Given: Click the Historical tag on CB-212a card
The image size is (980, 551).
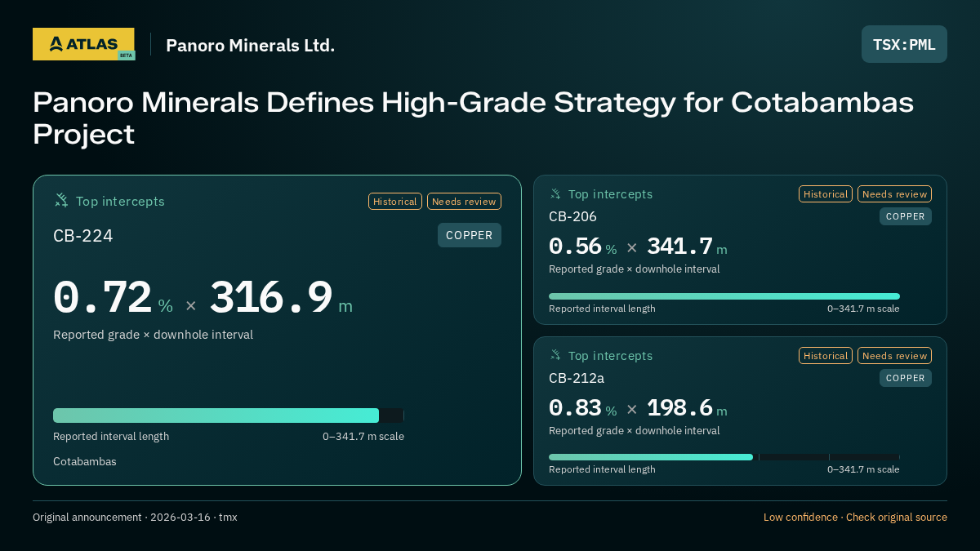Looking at the screenshot, I should point(826,356).
